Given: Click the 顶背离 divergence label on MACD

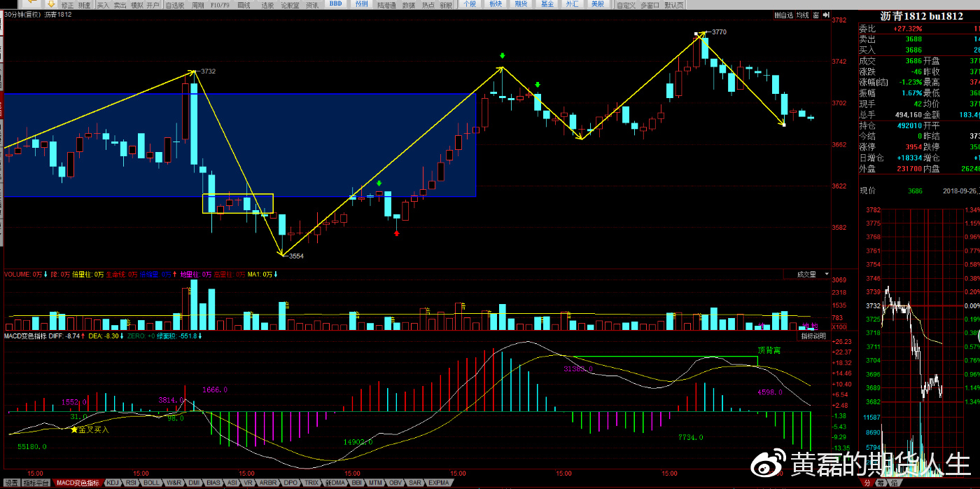Looking at the screenshot, I should 769,350.
